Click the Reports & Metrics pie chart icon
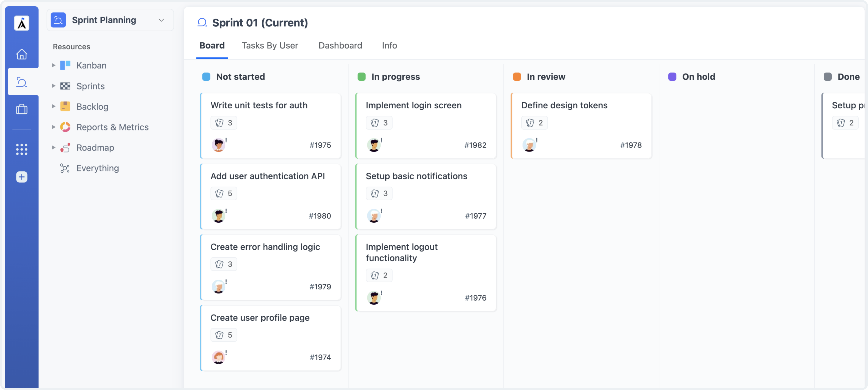 (65, 127)
